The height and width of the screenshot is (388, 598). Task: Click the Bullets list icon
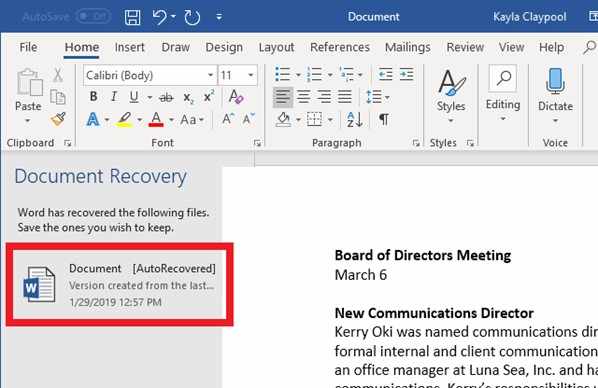coord(283,74)
